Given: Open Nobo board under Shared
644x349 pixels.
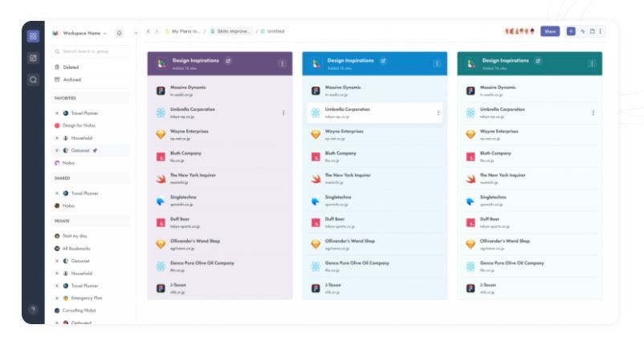Looking at the screenshot, I should pyautogui.click(x=64, y=205).
